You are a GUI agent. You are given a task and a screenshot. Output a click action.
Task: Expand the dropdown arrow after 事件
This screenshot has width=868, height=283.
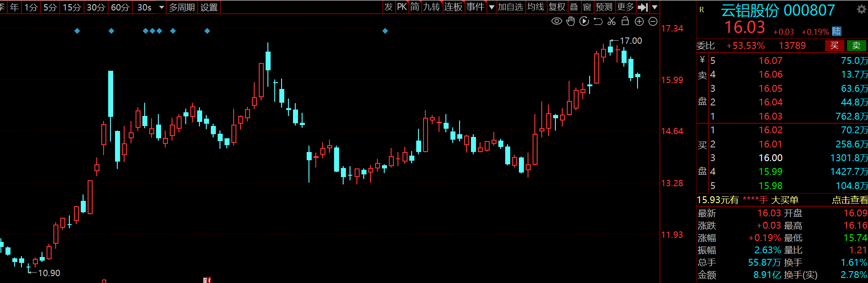(x=492, y=7)
